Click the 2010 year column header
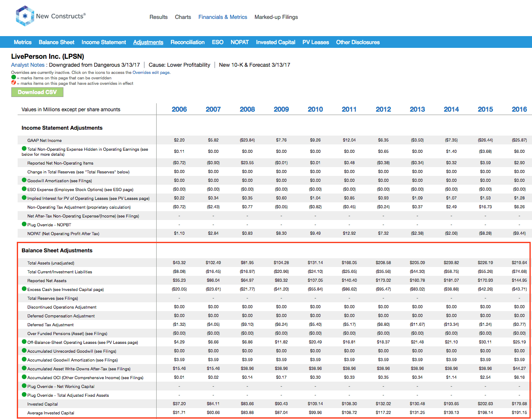The height and width of the screenshot is (419, 532). point(315,109)
